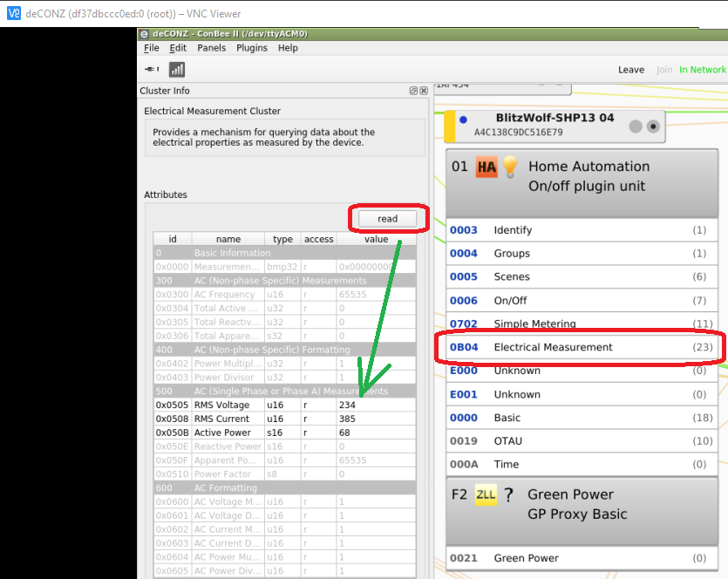Select the 0x0508 RMS Current row
The image size is (728, 579).
point(284,419)
